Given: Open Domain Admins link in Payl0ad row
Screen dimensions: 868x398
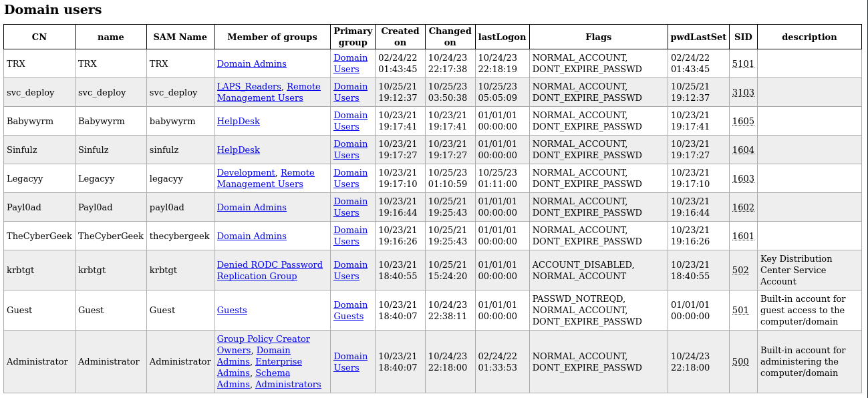Looking at the screenshot, I should (251, 208).
